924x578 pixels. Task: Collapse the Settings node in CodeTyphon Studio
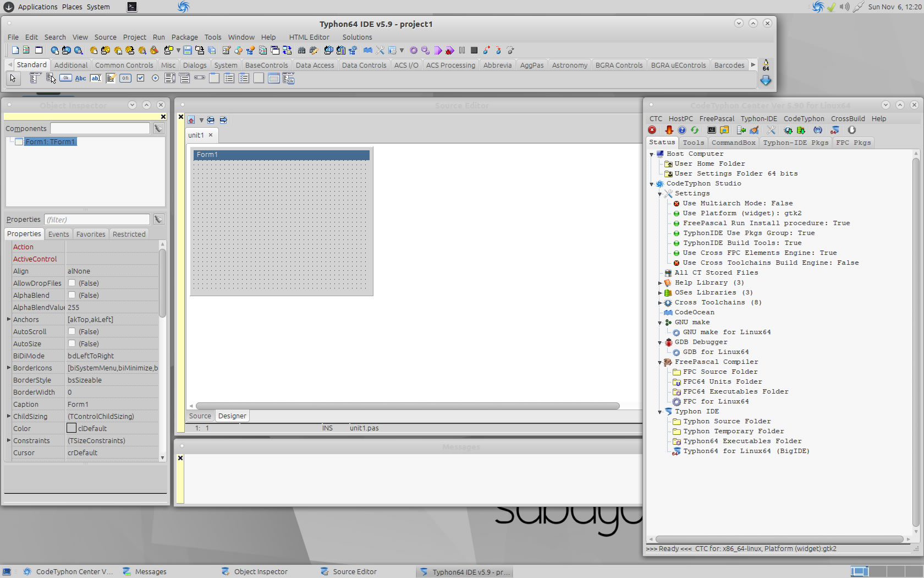pyautogui.click(x=660, y=194)
